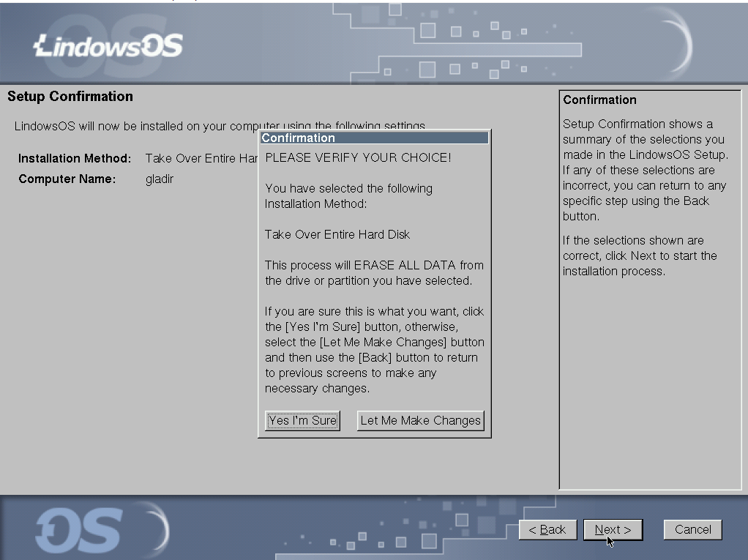Select the computer name value gladir
This screenshot has width=748, height=560.
click(x=160, y=179)
